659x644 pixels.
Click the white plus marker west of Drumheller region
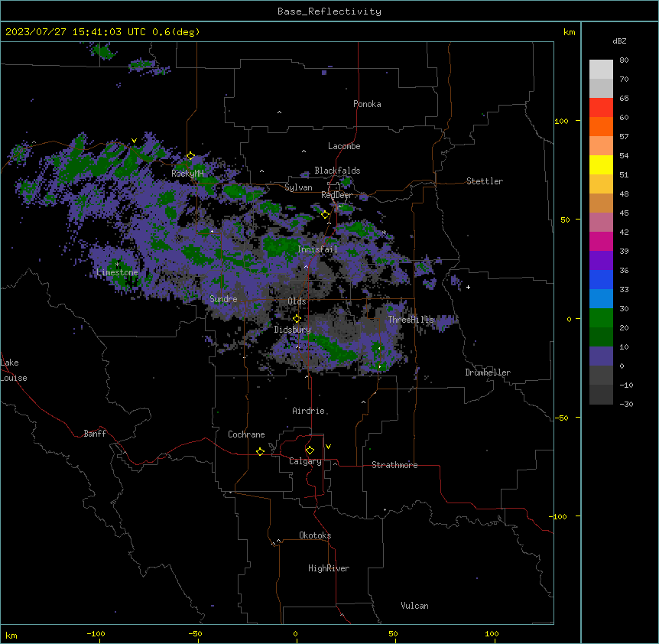click(x=468, y=287)
